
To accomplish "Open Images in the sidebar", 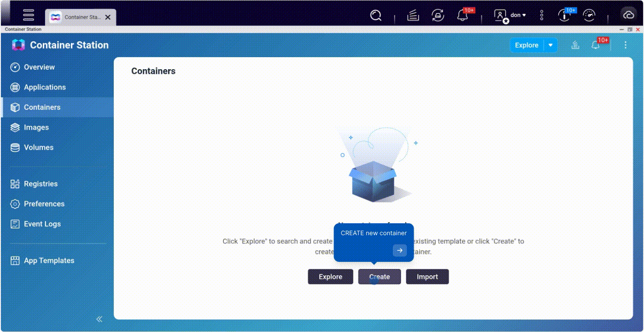I will tap(57, 127).
